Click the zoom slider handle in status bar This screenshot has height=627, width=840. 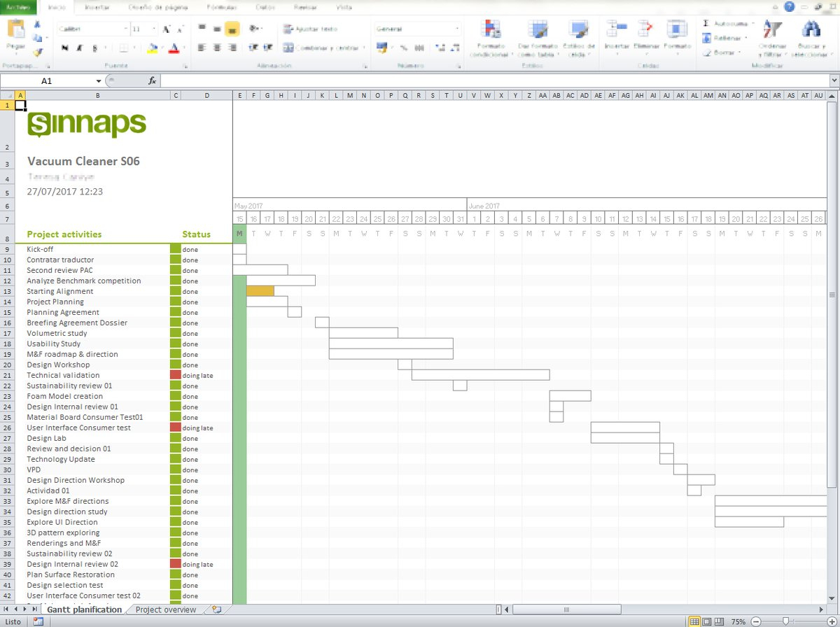(x=786, y=621)
